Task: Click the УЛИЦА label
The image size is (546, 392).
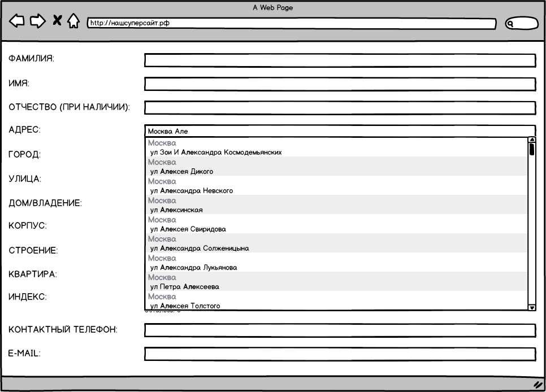Action: tap(25, 179)
